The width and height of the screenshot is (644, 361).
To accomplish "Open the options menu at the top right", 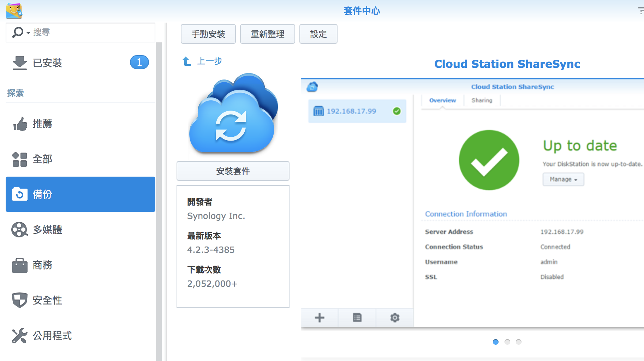I will [x=640, y=11].
